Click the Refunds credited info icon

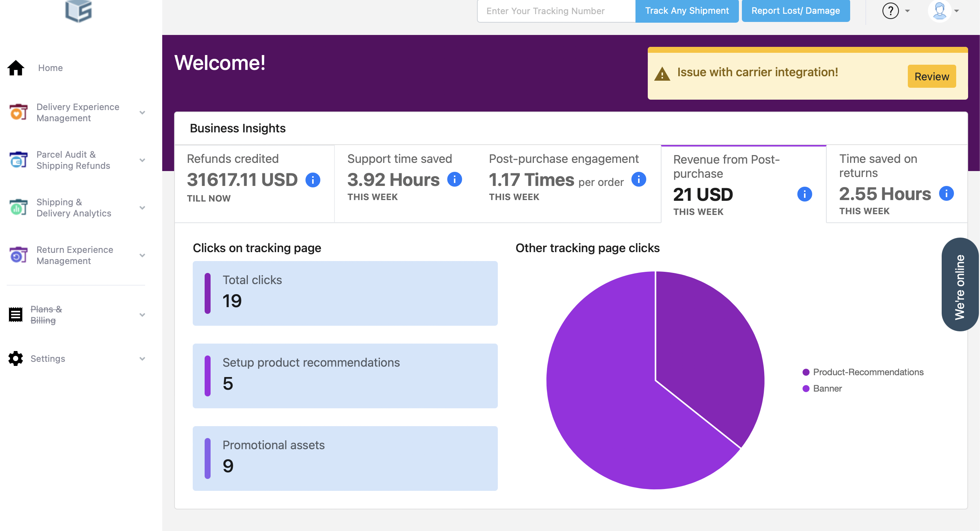point(313,180)
